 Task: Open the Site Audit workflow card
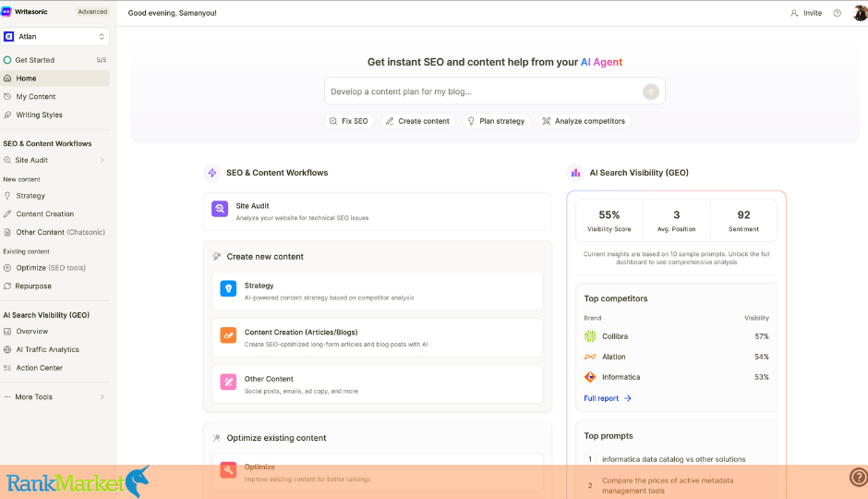pos(378,211)
